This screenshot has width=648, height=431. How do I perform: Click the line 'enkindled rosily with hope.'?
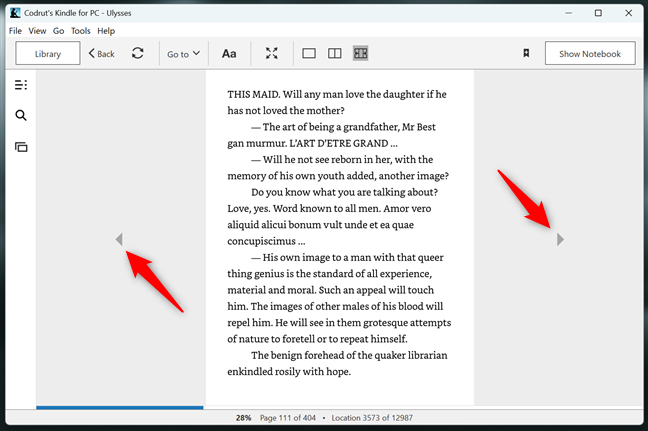[289, 371]
